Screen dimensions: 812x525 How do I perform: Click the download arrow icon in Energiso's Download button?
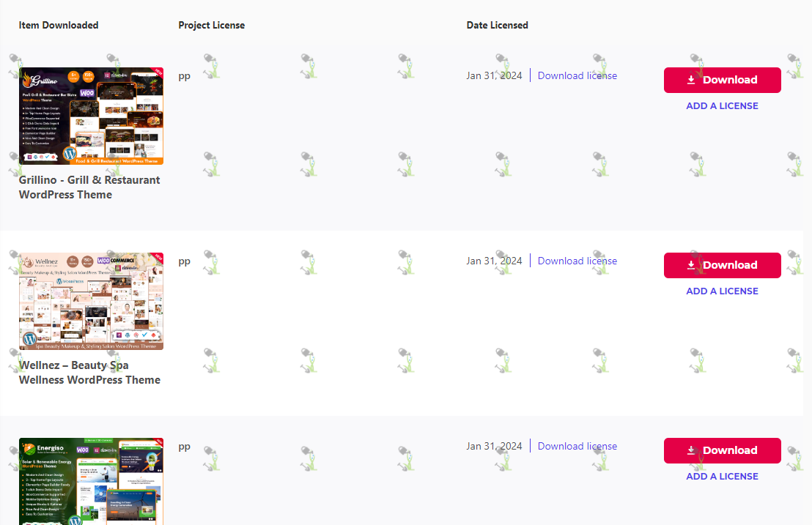coord(691,450)
